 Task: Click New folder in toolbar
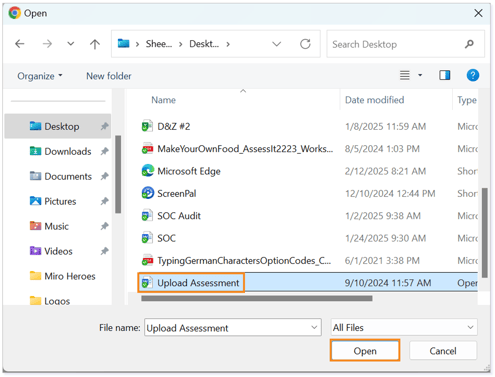109,76
